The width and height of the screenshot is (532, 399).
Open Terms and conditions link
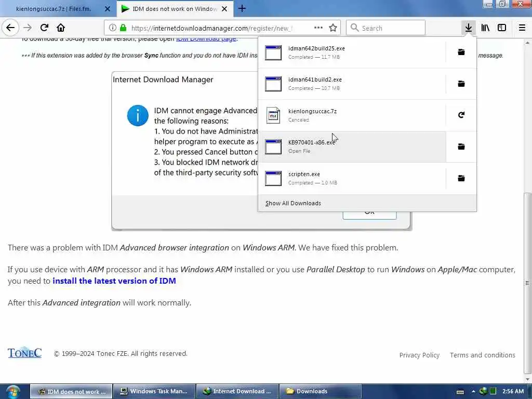[483, 355]
